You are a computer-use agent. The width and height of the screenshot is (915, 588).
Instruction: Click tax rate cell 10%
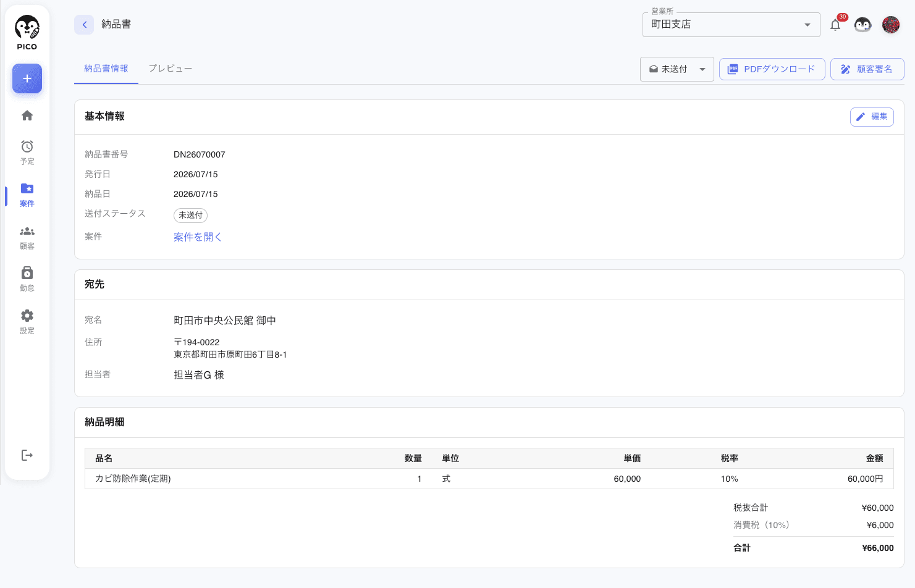pos(730,479)
